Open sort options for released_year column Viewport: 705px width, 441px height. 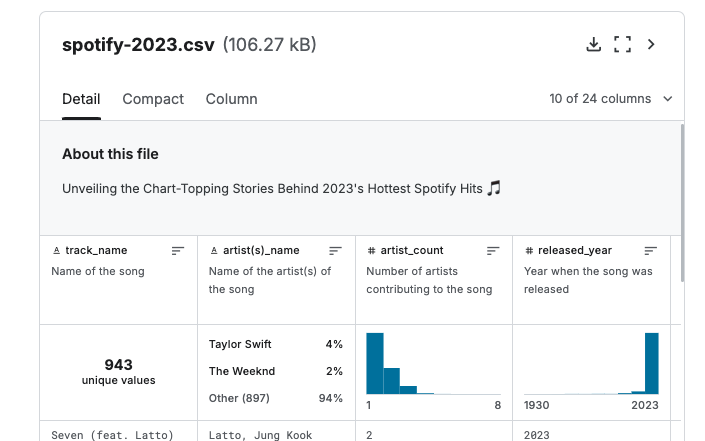[x=650, y=250]
